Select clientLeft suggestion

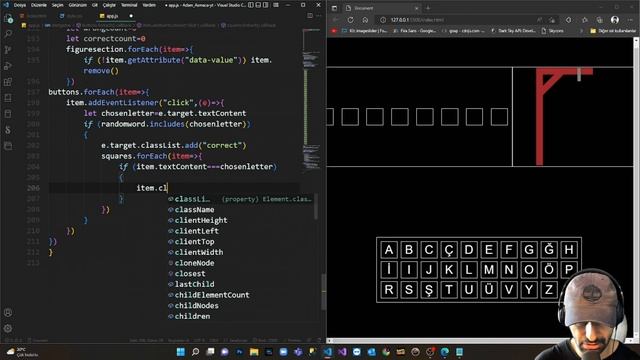coord(241,231)
